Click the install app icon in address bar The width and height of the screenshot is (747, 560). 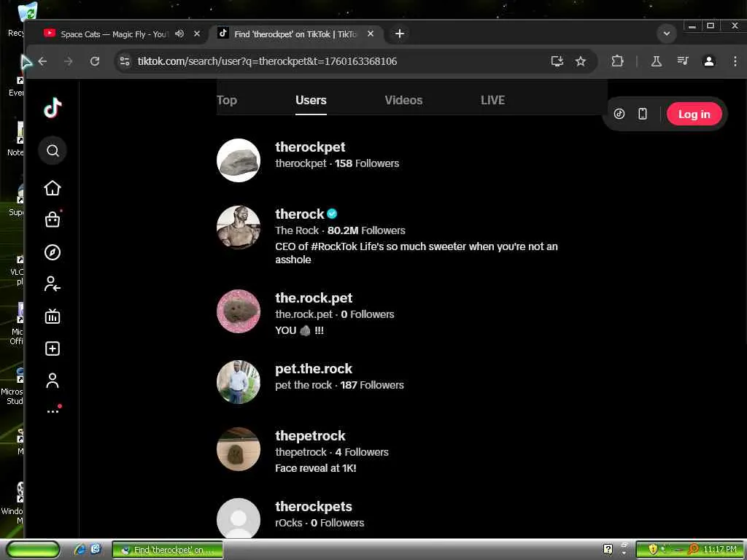557,61
